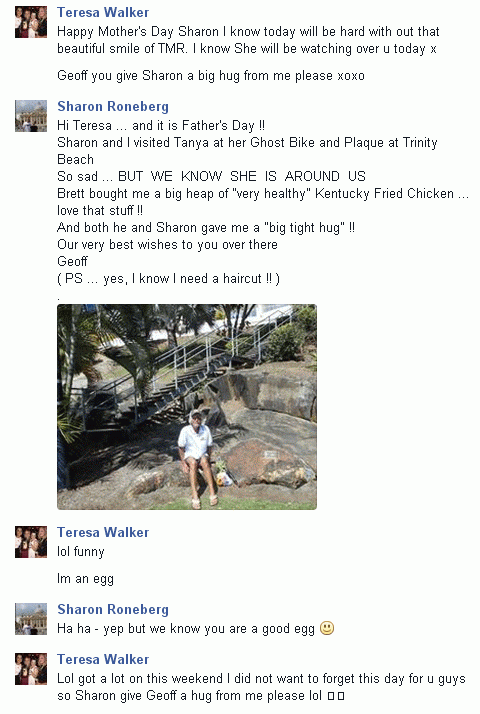Click the missing emoji boxes after 'please lol'
Viewport: 480px width, 714px height.
coord(336,696)
